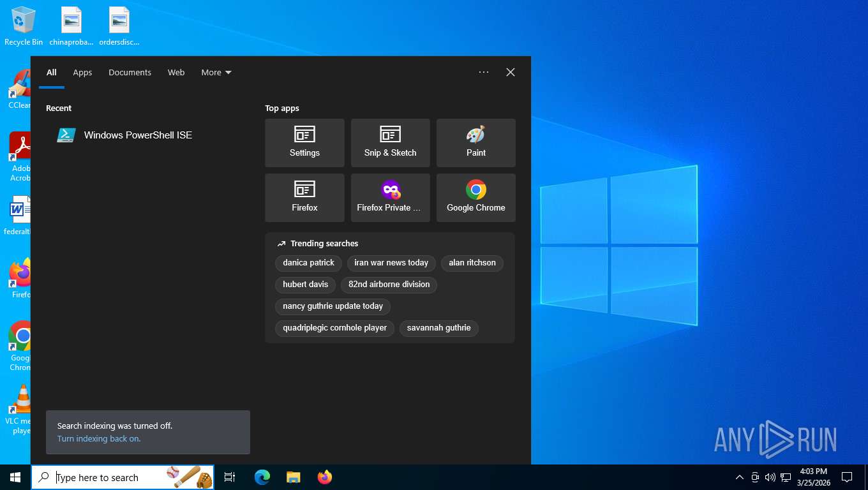Open File Explorer from the taskbar
Image resolution: width=868 pixels, height=490 pixels.
293,477
